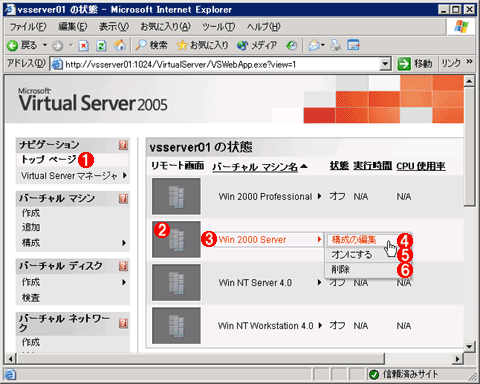This screenshot has width=480, height=384.
Task: Open Media (メディア) panel button
Action: [x=257, y=45]
